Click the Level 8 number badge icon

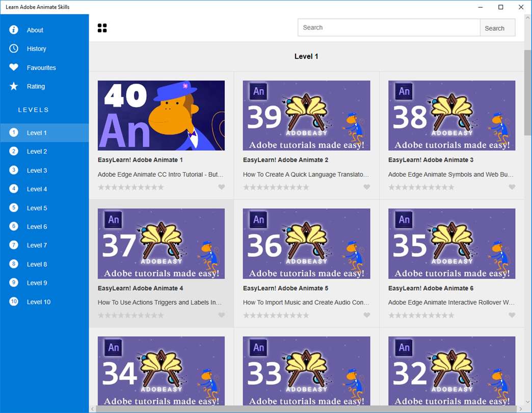tap(14, 264)
